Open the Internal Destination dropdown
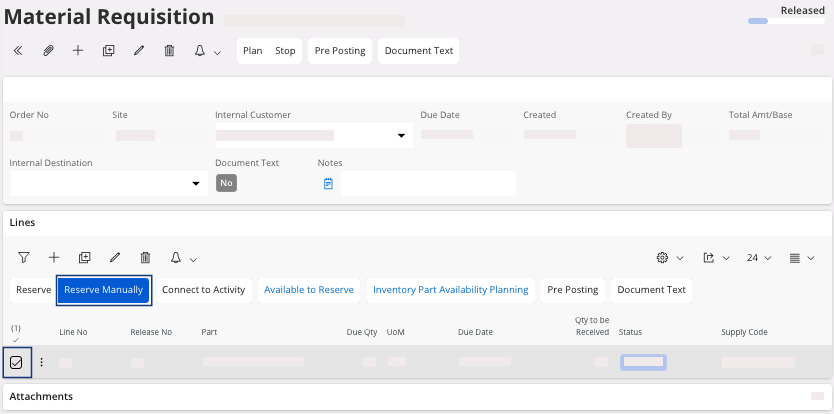 (195, 184)
